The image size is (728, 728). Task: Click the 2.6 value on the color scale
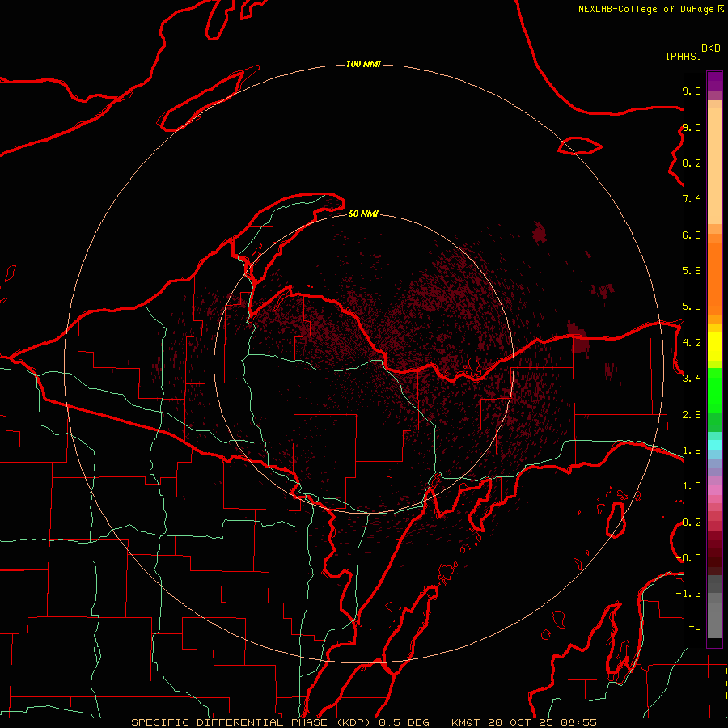tap(692, 415)
